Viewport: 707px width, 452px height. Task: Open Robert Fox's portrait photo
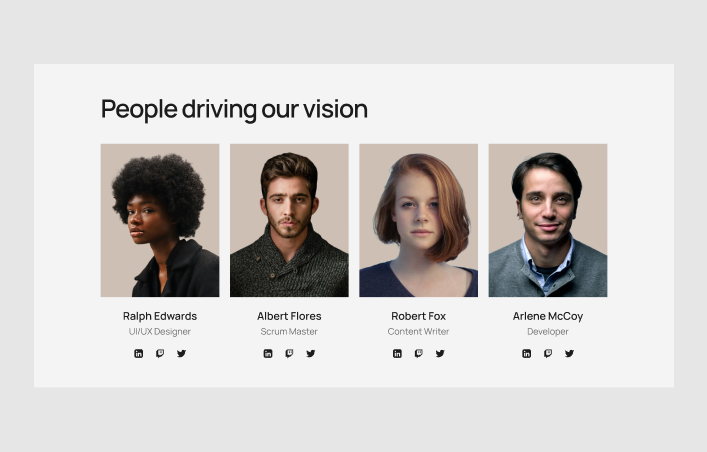pyautogui.click(x=419, y=221)
